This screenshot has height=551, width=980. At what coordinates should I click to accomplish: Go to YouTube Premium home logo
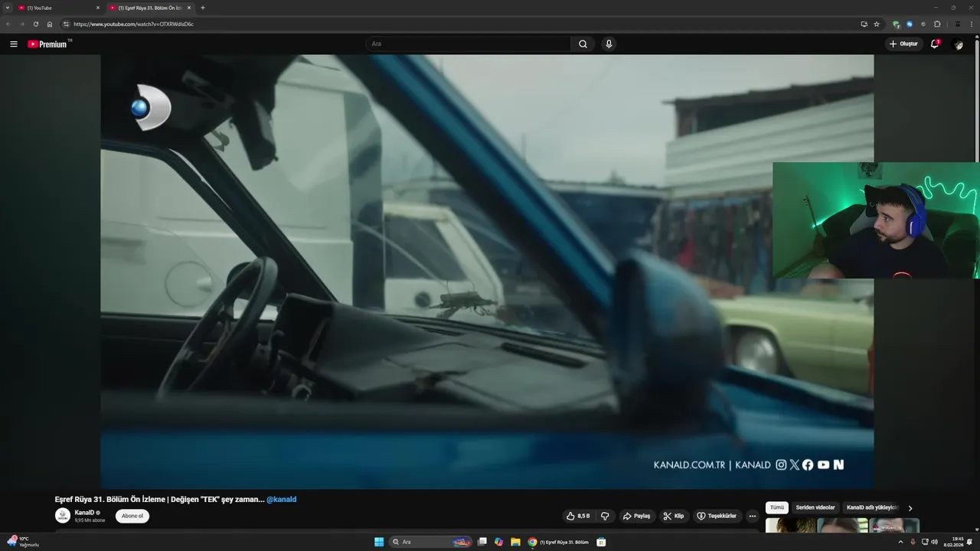49,44
